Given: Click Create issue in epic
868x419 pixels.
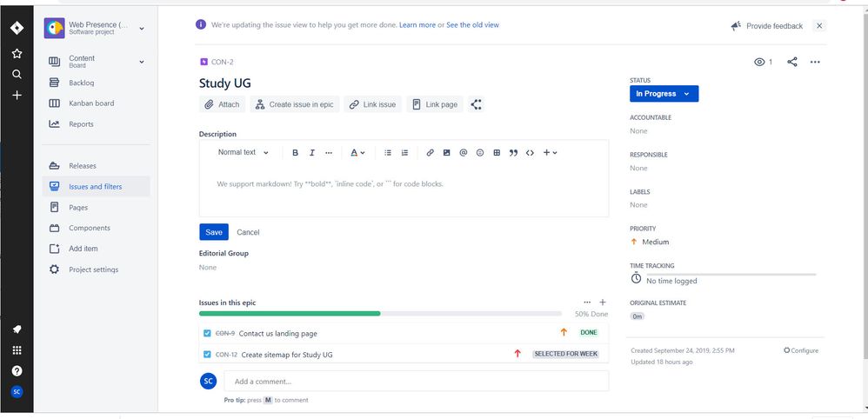Looking at the screenshot, I should pyautogui.click(x=295, y=104).
